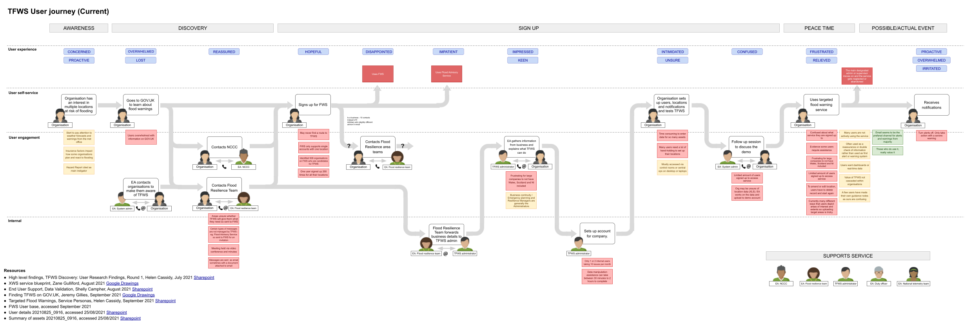Open Sharepoint link for High level findings

204,278
